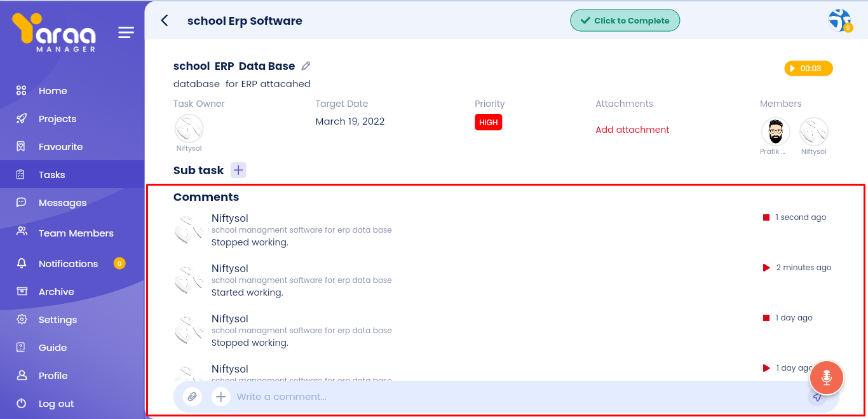Type in the Write a comment field
This screenshot has width=868, height=419.
pos(508,397)
